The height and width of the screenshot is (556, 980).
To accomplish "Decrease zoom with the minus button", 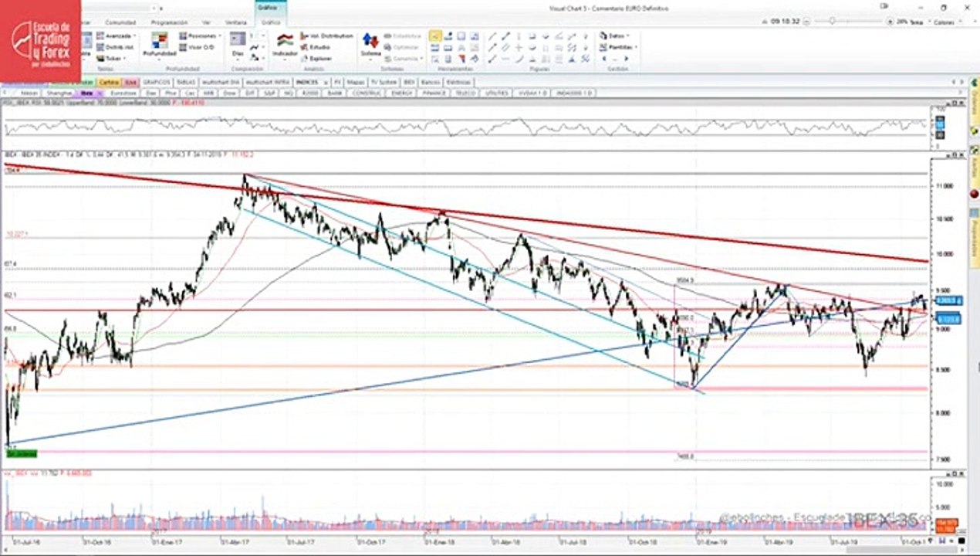I will coord(805,21).
